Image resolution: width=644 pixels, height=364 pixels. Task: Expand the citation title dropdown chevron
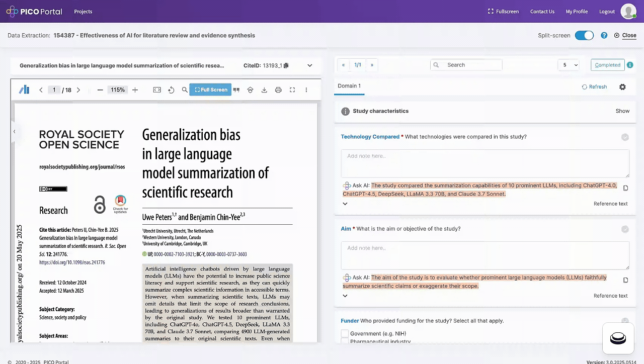click(x=310, y=65)
